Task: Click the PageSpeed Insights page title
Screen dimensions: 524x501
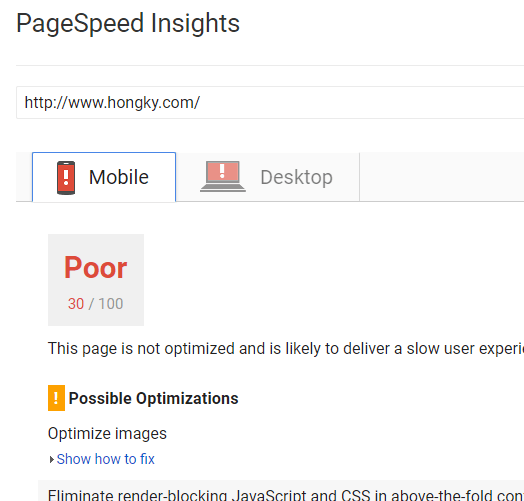Action: pos(128,23)
